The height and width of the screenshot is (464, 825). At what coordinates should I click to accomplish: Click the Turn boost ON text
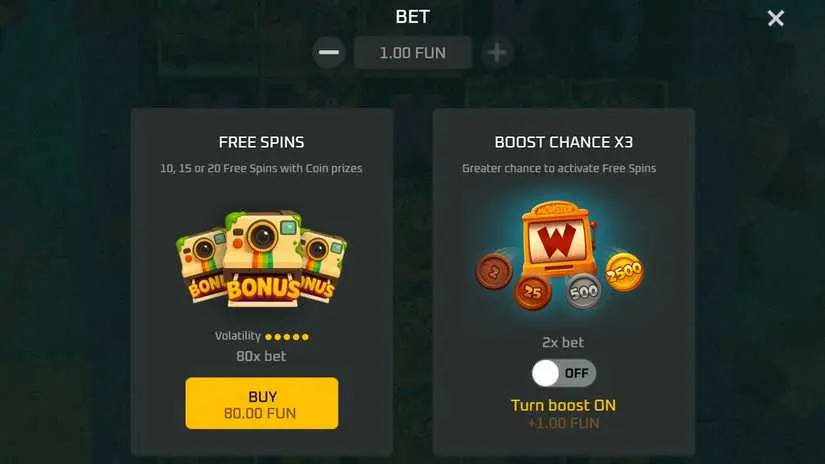pyautogui.click(x=564, y=405)
